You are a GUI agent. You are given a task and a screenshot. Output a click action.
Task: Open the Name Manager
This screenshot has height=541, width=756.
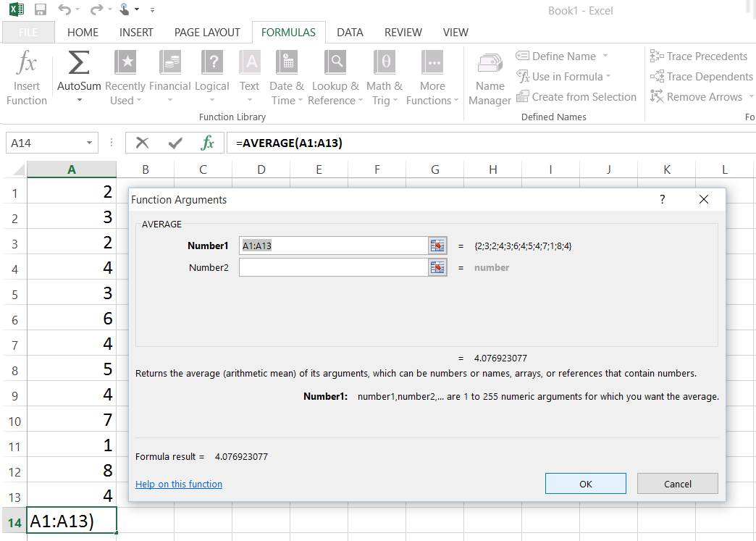490,78
